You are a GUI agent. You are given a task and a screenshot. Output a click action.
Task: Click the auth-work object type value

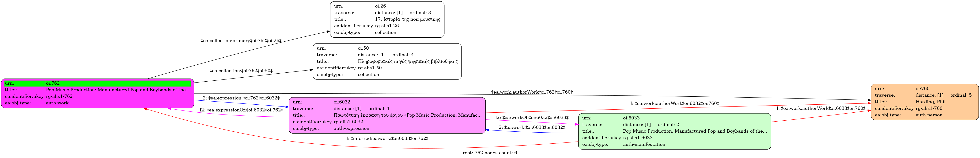(57, 103)
